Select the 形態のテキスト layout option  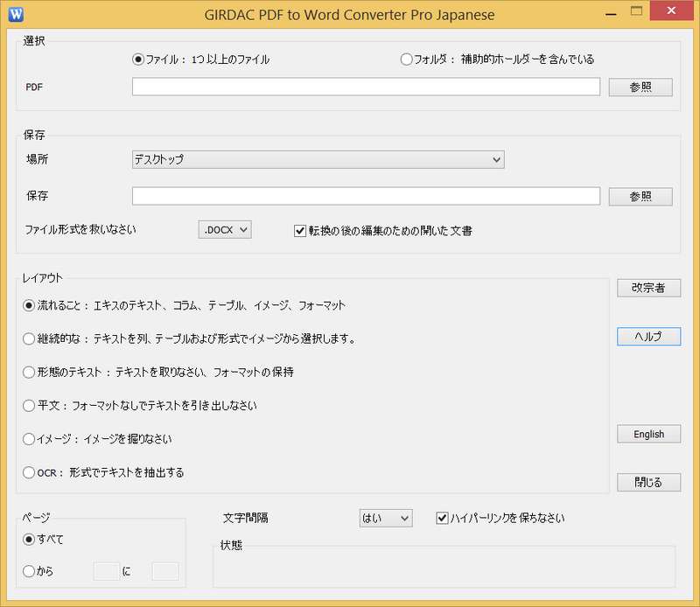[29, 372]
